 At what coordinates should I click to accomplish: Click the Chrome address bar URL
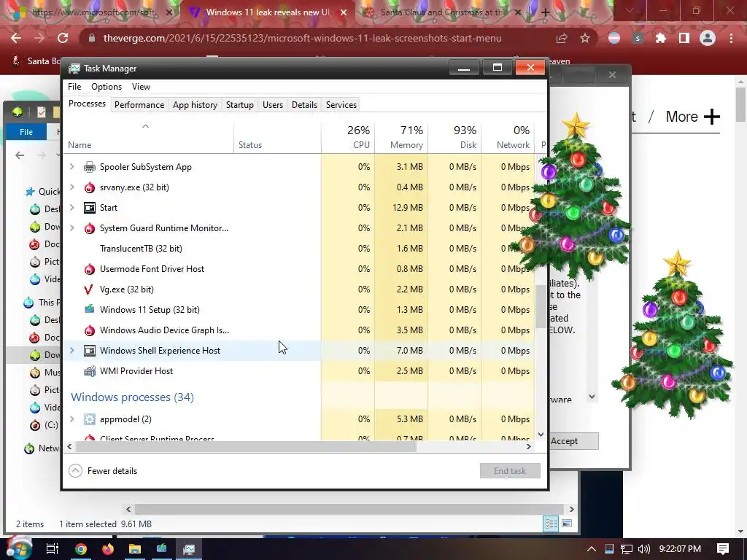(x=302, y=38)
